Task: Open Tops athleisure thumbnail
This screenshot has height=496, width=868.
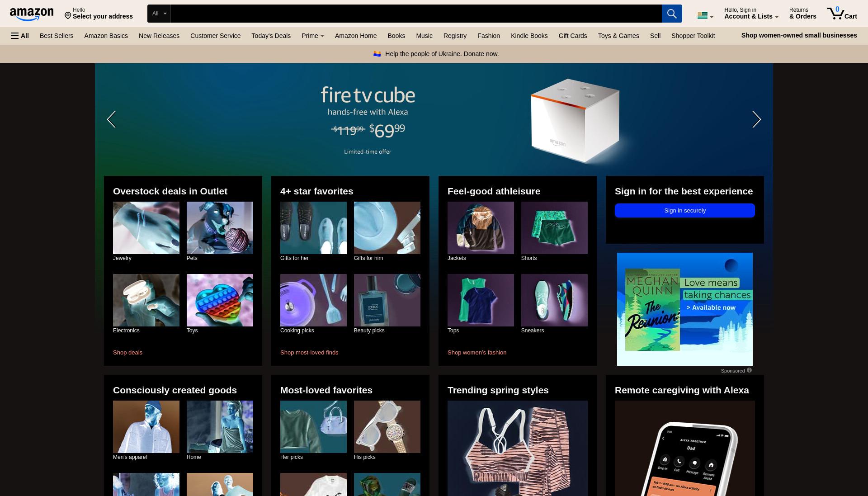Action: [x=481, y=300]
